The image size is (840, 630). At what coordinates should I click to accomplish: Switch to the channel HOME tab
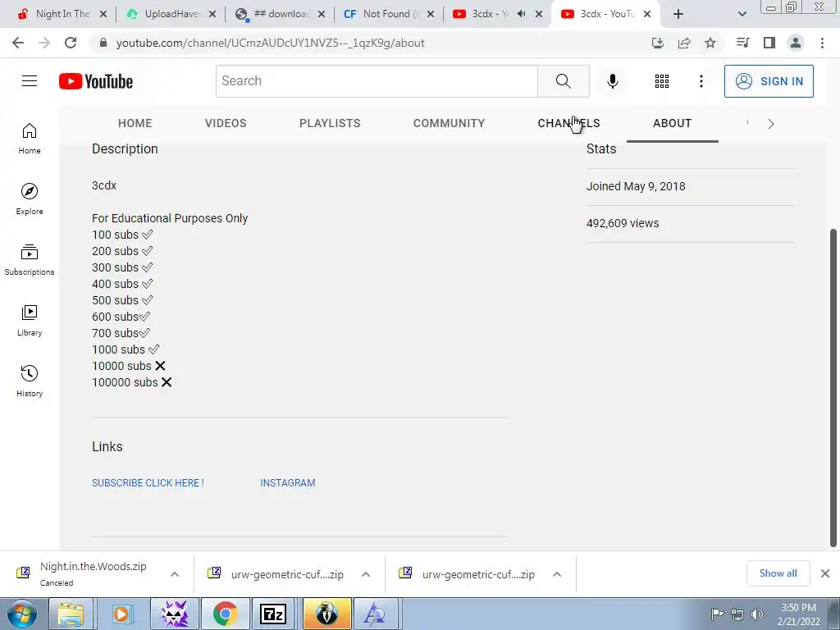click(x=135, y=123)
